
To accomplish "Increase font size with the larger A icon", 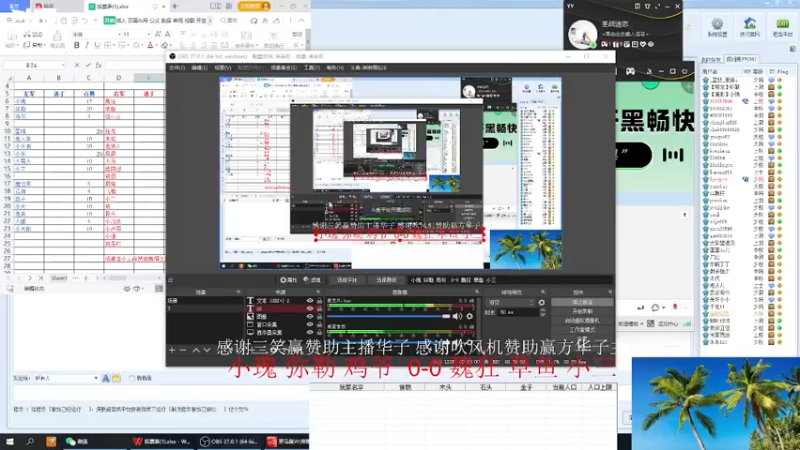I will click(x=158, y=34).
